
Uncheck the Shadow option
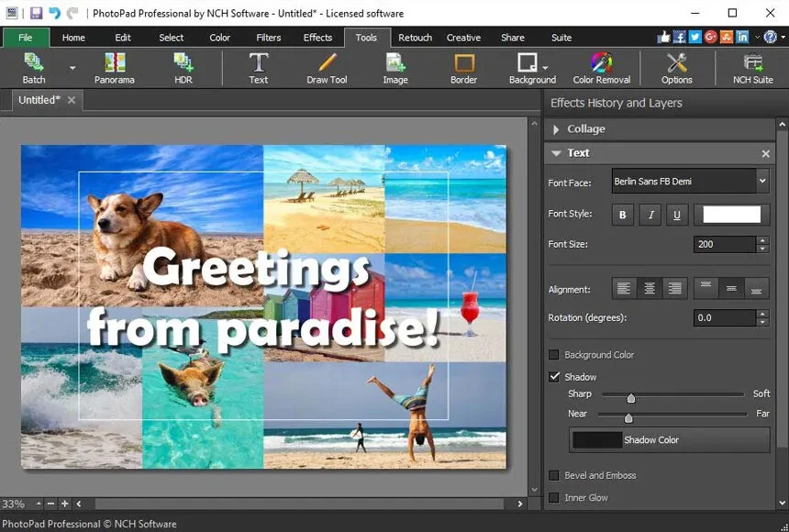(554, 376)
